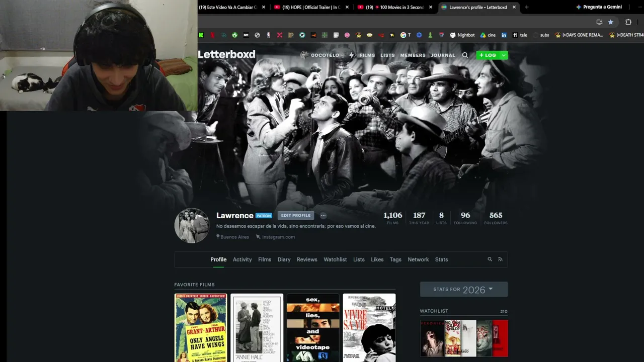Open the Films profile tab

265,259
